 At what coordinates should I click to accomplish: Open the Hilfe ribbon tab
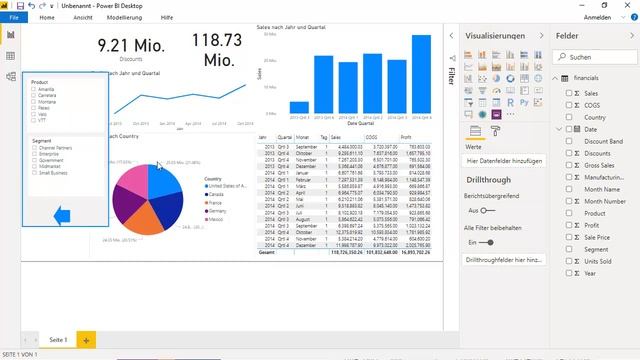(x=167, y=18)
